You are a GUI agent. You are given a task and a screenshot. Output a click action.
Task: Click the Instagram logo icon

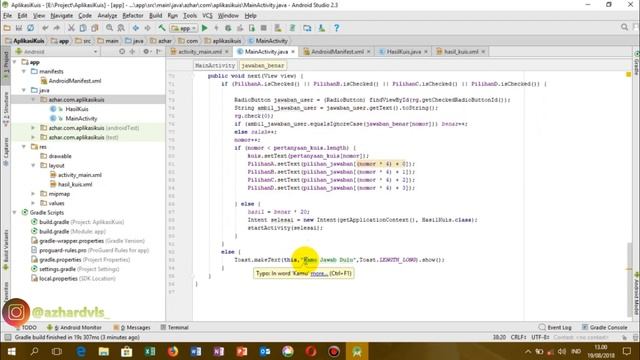(16, 312)
